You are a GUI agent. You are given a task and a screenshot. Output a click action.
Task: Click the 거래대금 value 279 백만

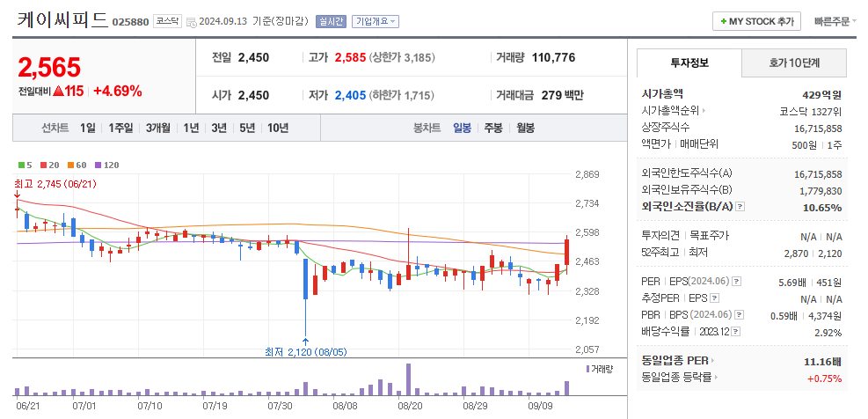[562, 95]
